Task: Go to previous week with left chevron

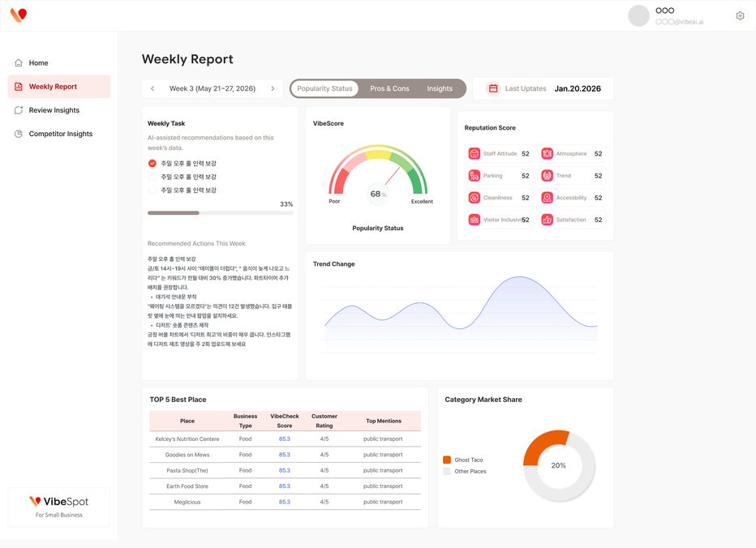Action: [152, 88]
